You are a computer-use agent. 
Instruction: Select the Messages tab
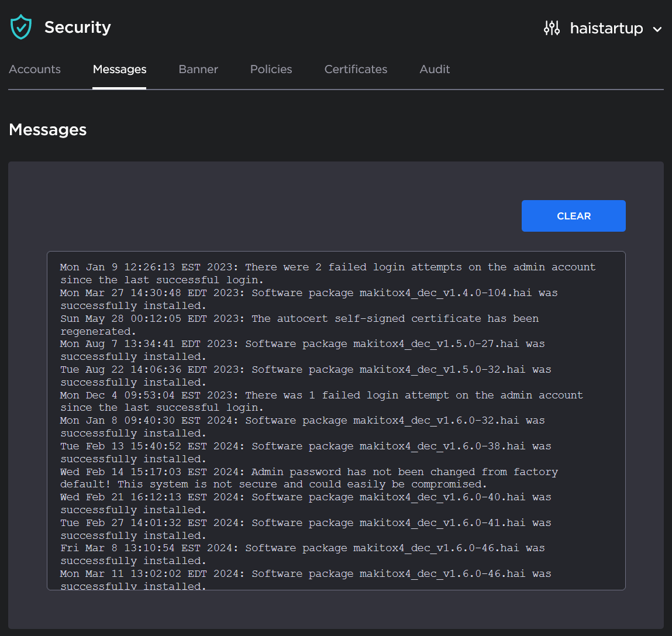tap(119, 69)
